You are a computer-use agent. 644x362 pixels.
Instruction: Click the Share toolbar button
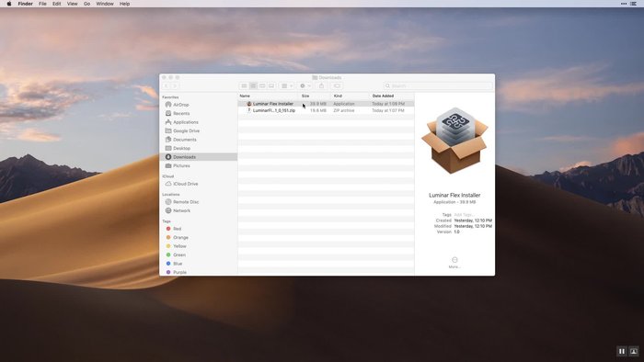(322, 85)
